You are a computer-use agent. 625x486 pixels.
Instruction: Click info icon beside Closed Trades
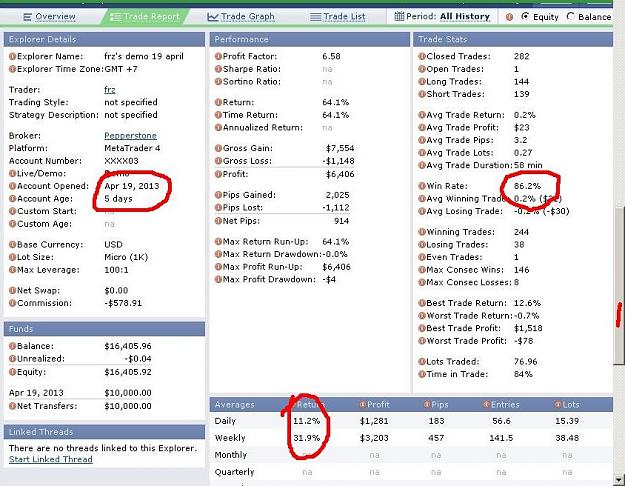(x=422, y=56)
